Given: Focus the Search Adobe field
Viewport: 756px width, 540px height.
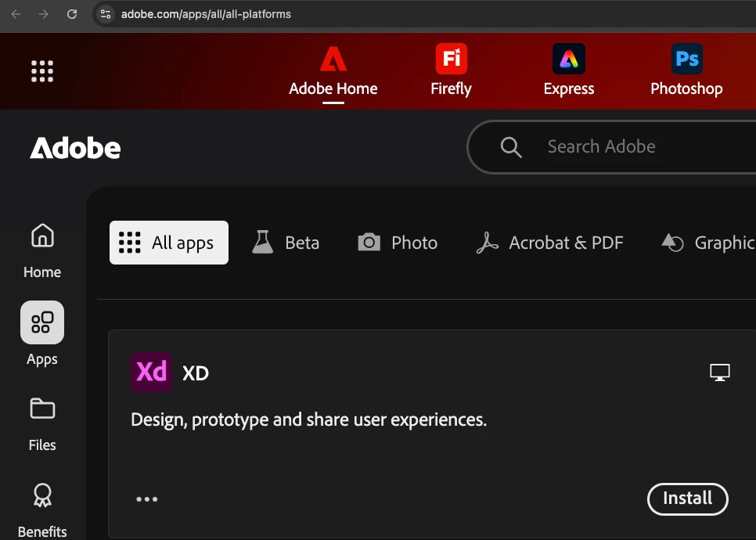Looking at the screenshot, I should pyautogui.click(x=612, y=146).
